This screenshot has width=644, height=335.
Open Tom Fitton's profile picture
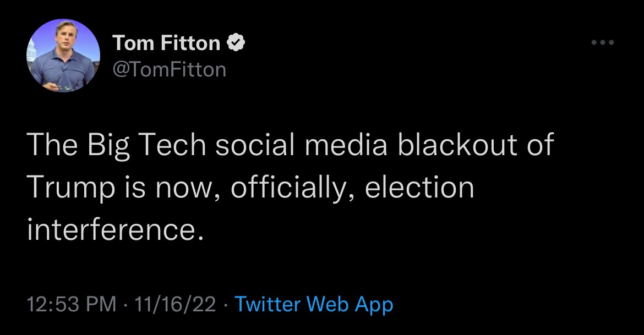click(x=63, y=56)
